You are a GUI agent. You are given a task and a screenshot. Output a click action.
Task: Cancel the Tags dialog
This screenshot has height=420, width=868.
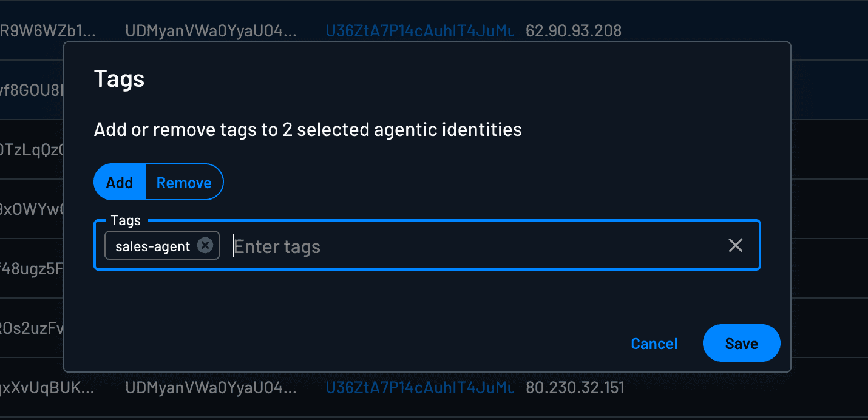[654, 343]
